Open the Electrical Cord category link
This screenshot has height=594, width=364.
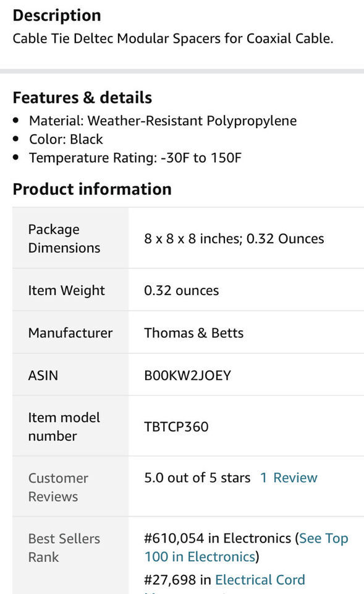click(x=260, y=580)
